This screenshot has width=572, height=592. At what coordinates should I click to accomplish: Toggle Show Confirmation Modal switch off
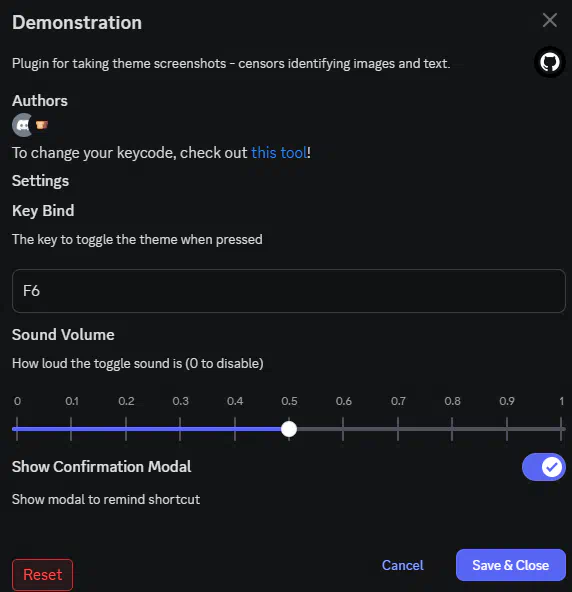point(544,467)
